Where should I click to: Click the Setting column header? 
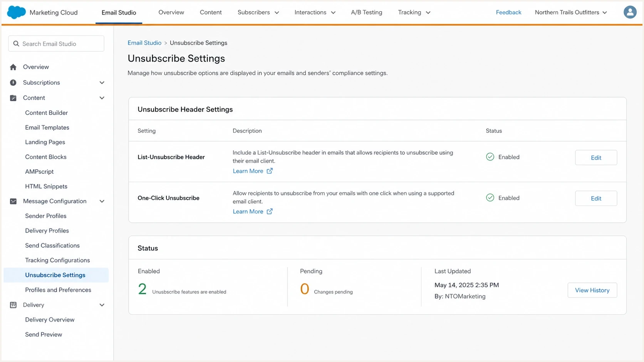pyautogui.click(x=146, y=131)
